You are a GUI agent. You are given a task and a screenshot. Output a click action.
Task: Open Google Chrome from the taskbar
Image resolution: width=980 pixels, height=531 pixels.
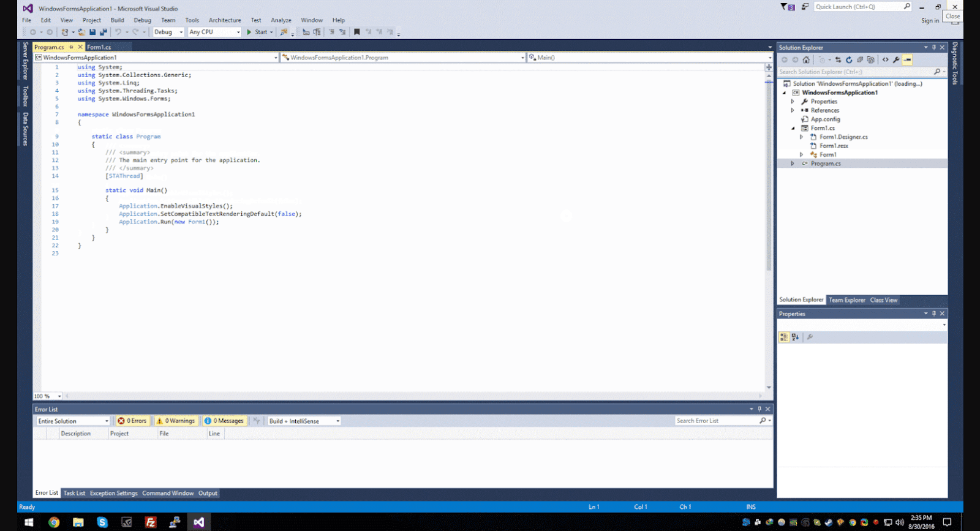[x=54, y=522]
